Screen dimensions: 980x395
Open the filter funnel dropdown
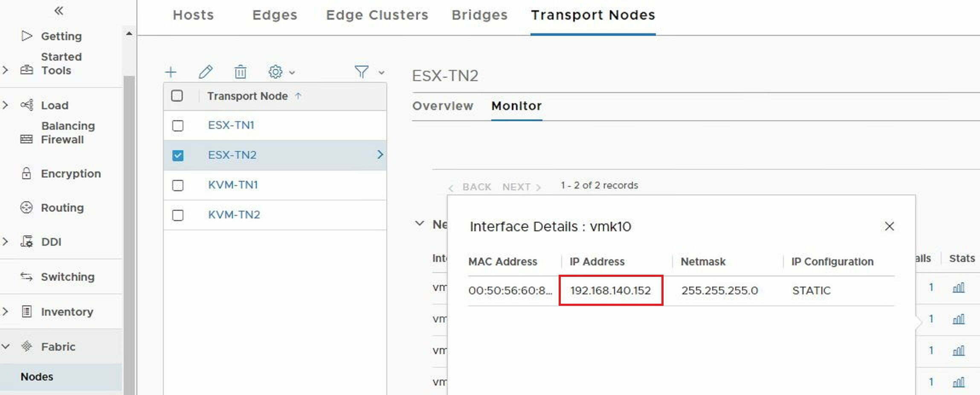click(x=369, y=72)
